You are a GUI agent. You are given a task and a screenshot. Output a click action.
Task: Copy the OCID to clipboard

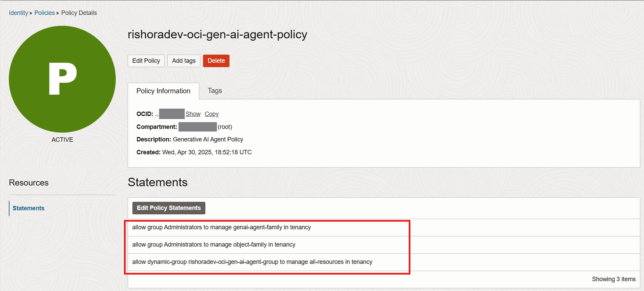pos(211,114)
